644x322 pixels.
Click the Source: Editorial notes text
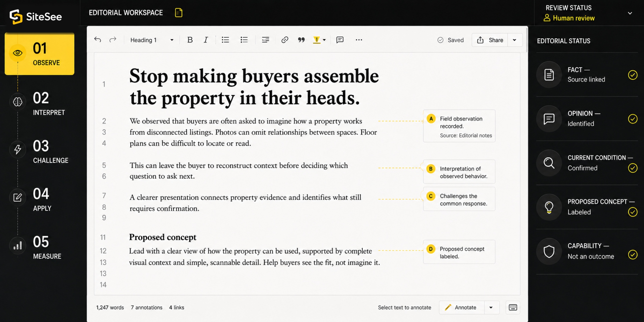pyautogui.click(x=466, y=136)
